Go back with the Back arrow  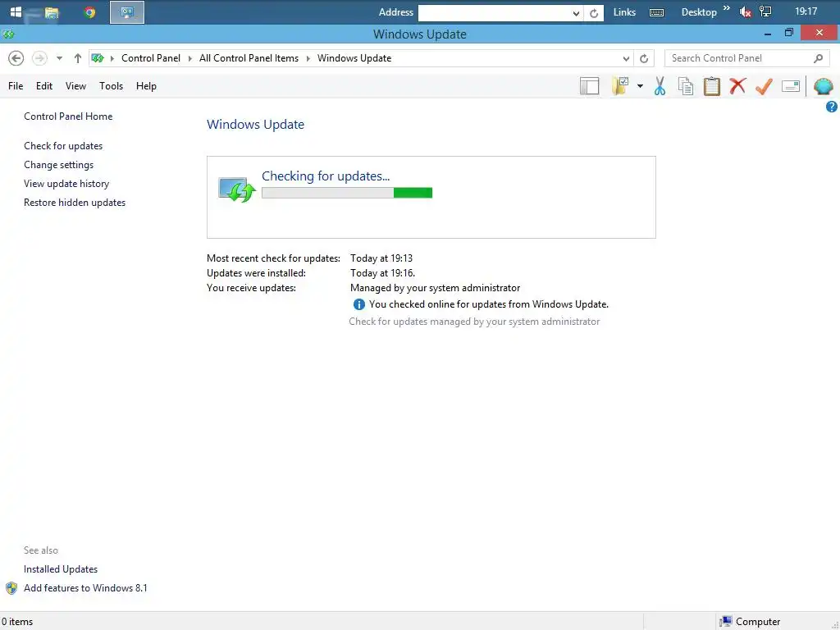[x=16, y=58]
